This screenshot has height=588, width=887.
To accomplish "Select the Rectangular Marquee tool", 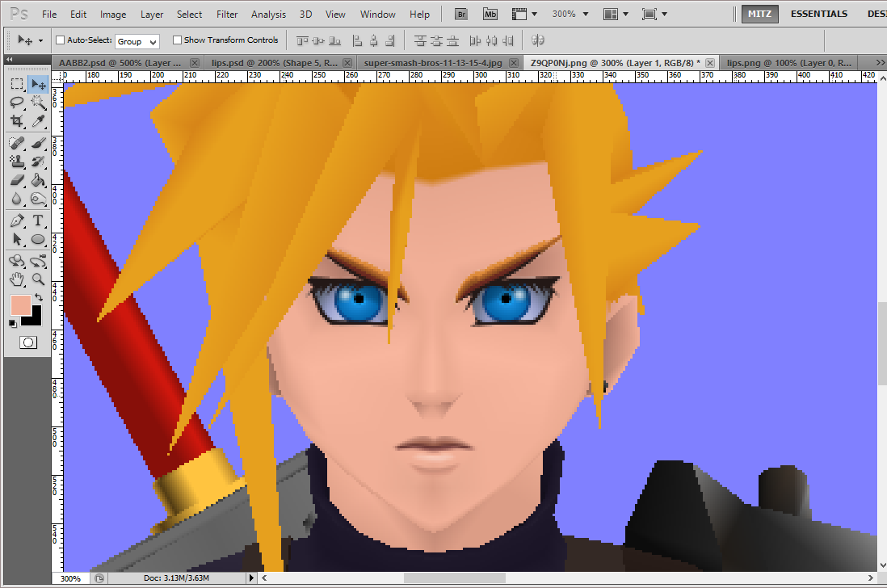I will (17, 85).
